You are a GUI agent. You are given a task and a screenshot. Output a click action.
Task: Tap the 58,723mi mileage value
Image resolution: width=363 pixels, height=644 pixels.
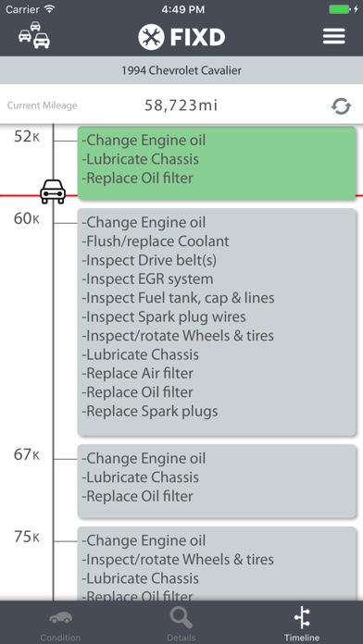tap(181, 105)
